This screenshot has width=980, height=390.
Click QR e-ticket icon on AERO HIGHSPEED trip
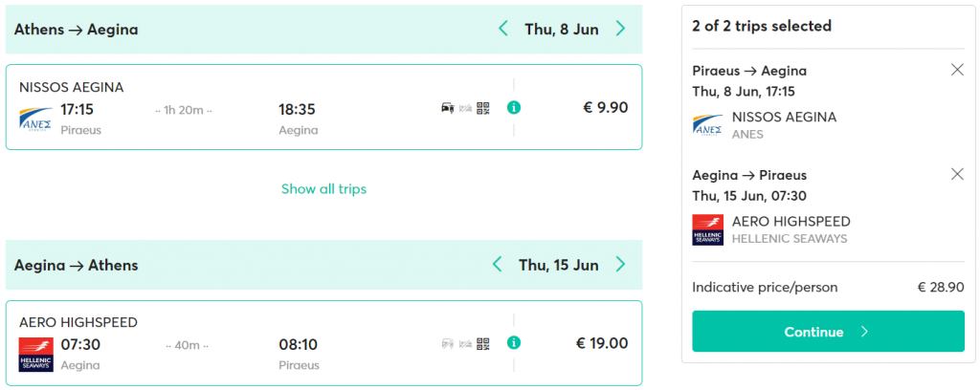point(482,343)
